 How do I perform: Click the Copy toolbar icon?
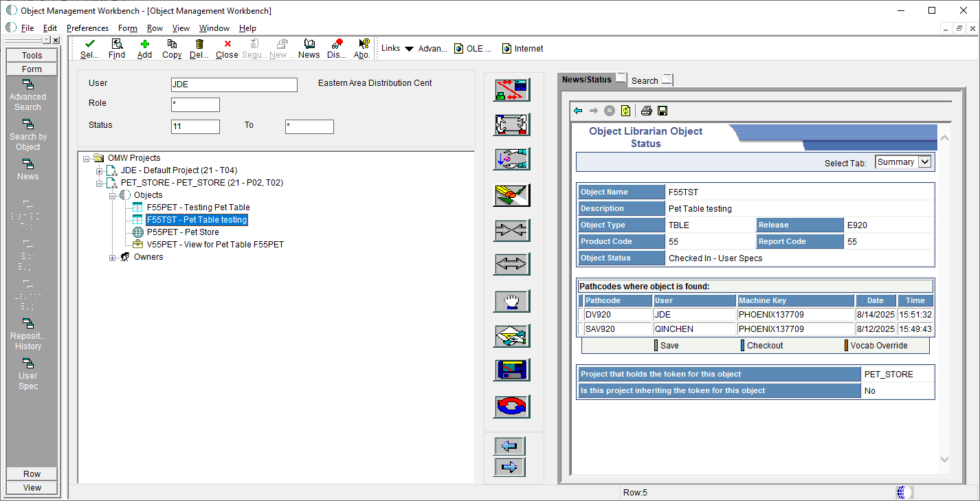click(x=172, y=44)
